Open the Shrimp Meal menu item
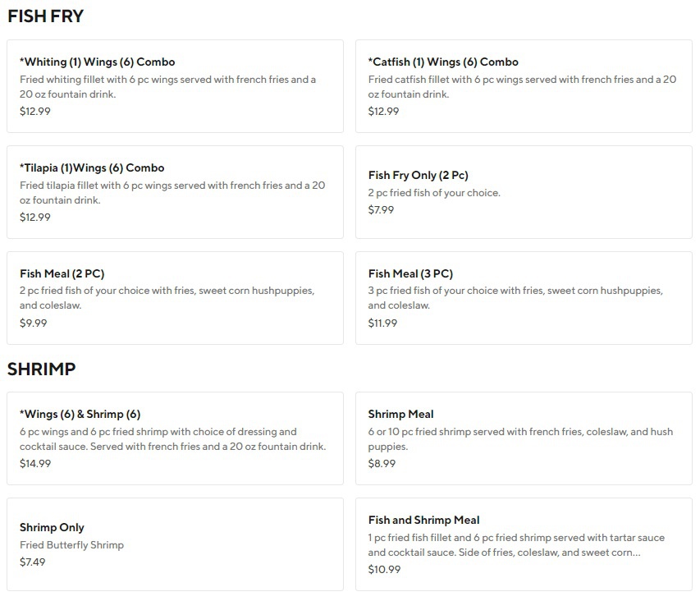Image resolution: width=700 pixels, height=601 pixels. pyautogui.click(x=400, y=415)
